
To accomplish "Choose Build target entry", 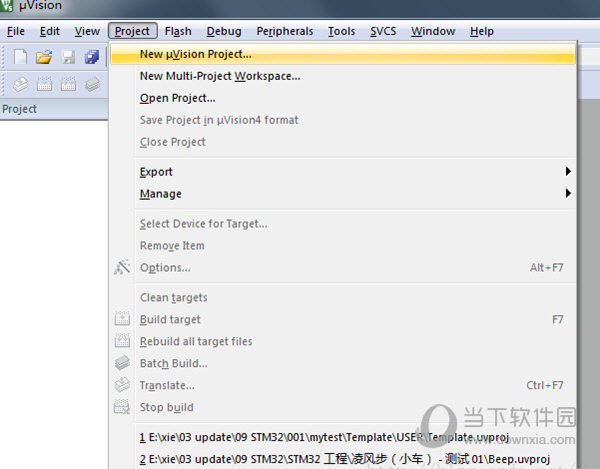I will 342,319.
